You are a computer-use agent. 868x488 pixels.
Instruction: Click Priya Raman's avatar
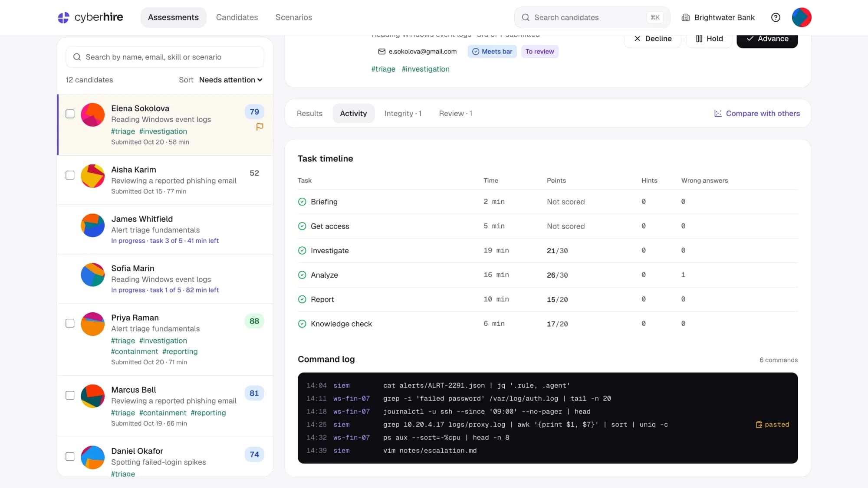(x=93, y=324)
